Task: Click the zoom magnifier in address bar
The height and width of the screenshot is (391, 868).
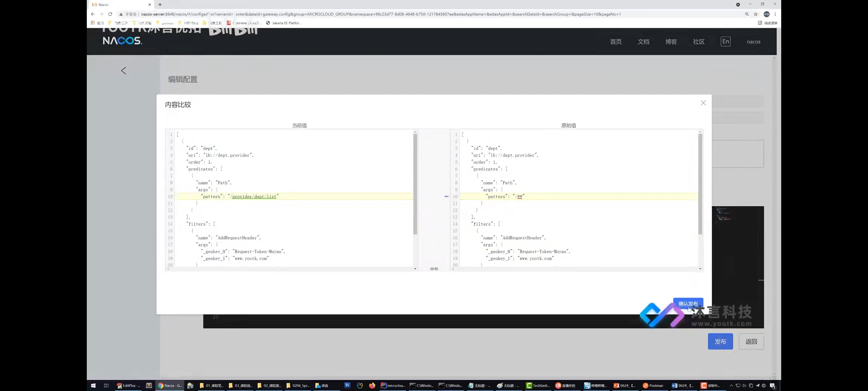Action: [x=747, y=14]
